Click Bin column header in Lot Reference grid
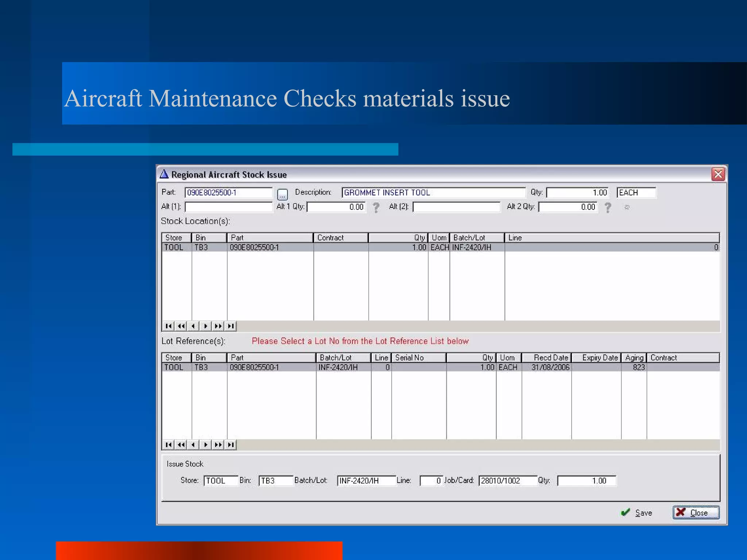747x560 pixels. click(x=209, y=358)
